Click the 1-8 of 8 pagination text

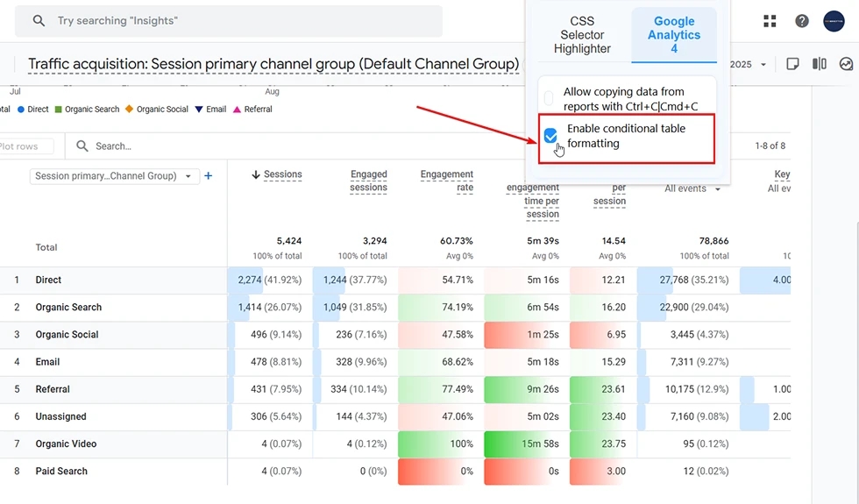click(770, 146)
